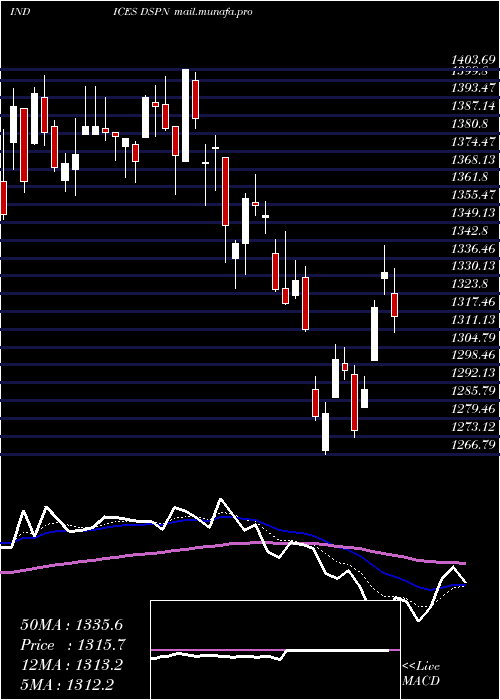500x700 pixels.
Task: Click the tall white candle reaching 1403.69
Action: tap(185, 115)
